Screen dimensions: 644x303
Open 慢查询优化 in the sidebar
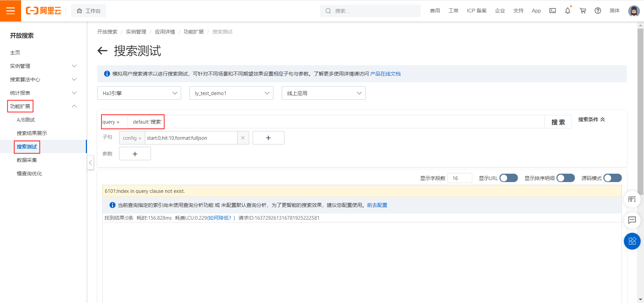tap(30, 173)
